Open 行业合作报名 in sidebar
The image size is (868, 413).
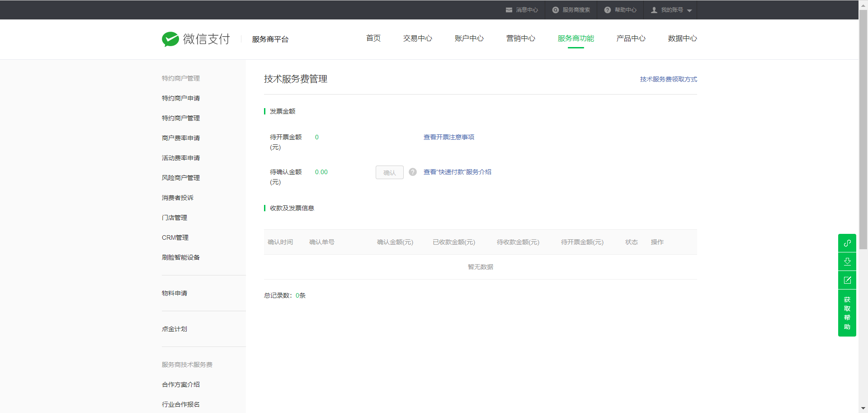point(181,404)
